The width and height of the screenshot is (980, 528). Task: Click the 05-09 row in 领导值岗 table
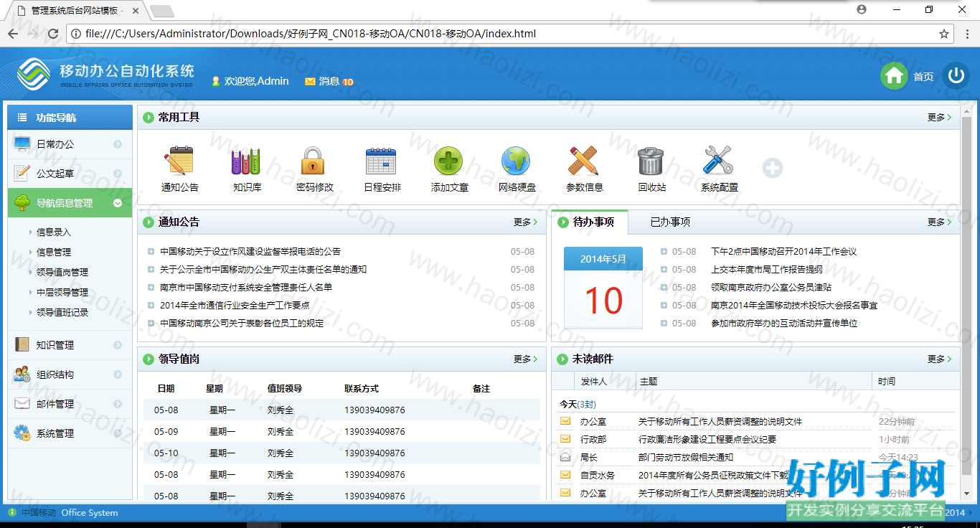[341, 432]
